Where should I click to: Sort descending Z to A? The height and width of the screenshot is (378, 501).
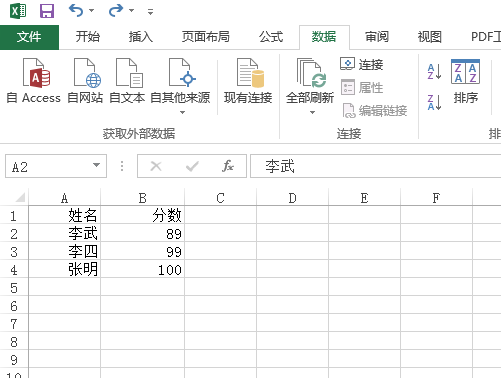click(434, 102)
